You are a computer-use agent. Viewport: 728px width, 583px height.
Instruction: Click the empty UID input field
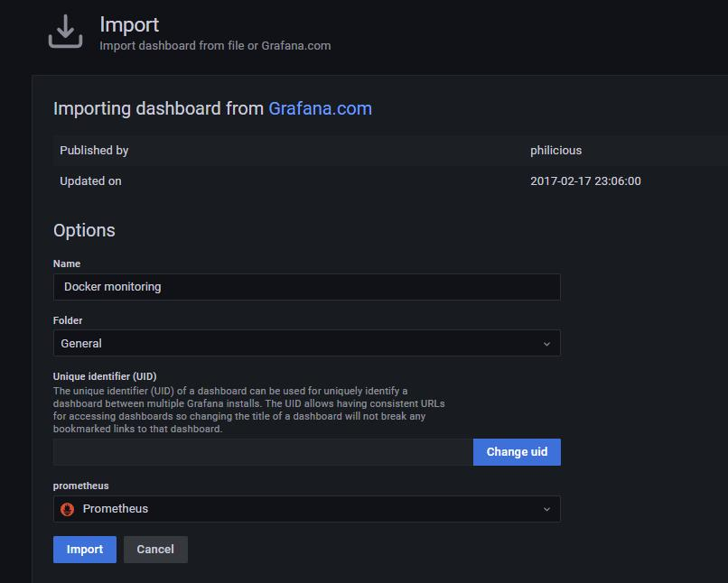point(263,452)
